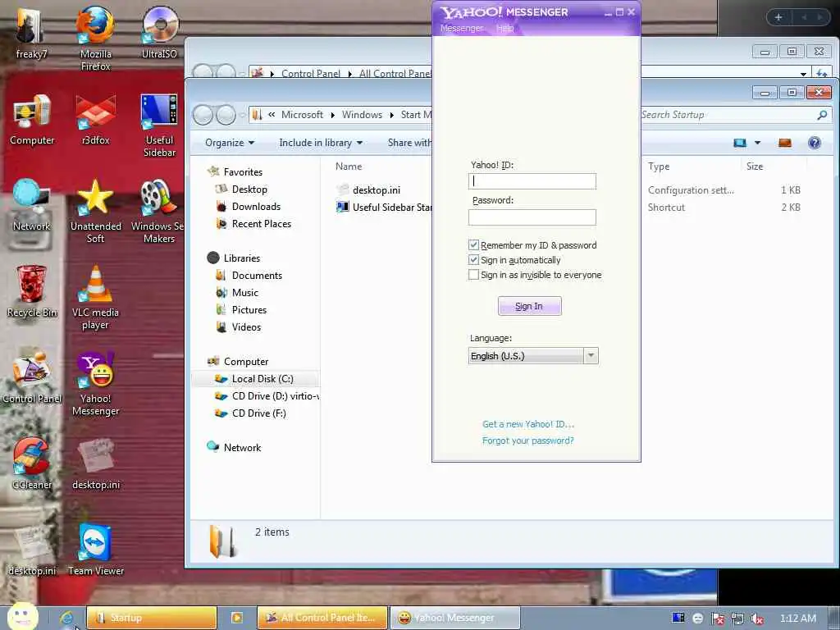Click the media player taskbar icon

pos(236,617)
